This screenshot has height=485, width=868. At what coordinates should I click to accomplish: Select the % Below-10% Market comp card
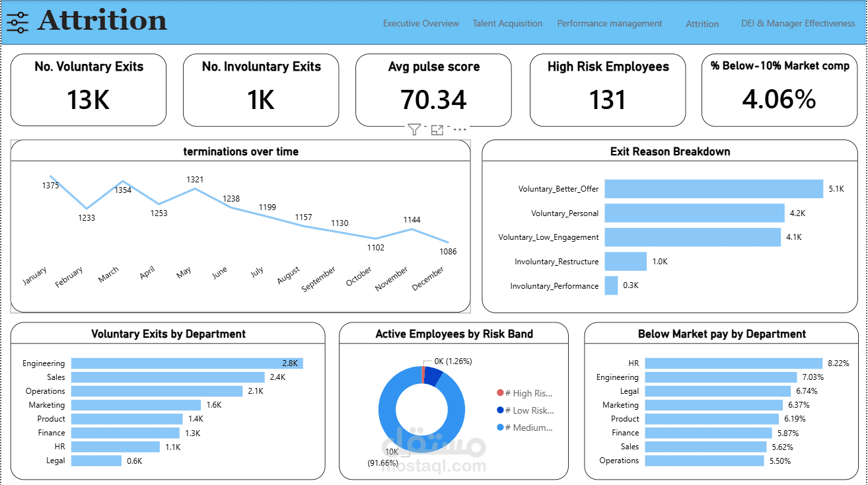[779, 90]
